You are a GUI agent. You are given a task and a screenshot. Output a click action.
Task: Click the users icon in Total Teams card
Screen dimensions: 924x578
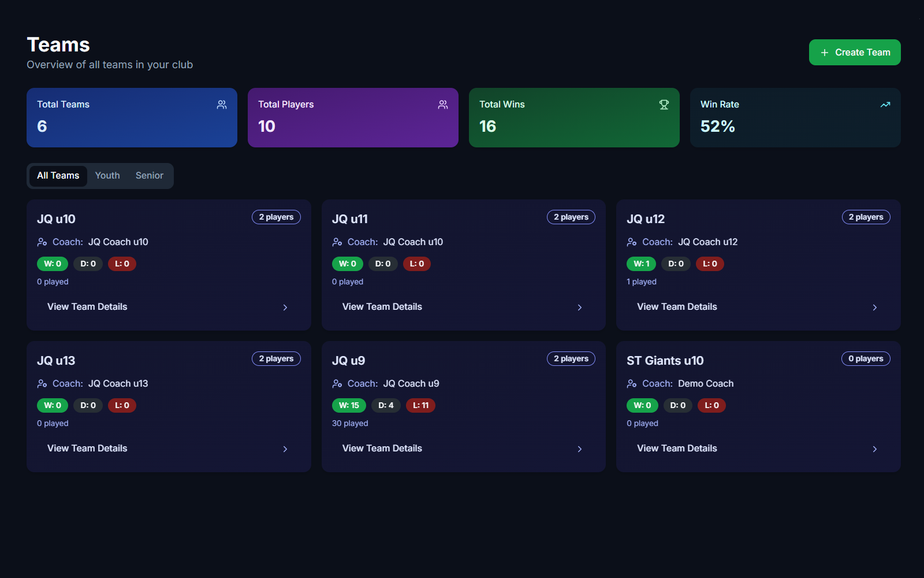pyautogui.click(x=222, y=105)
